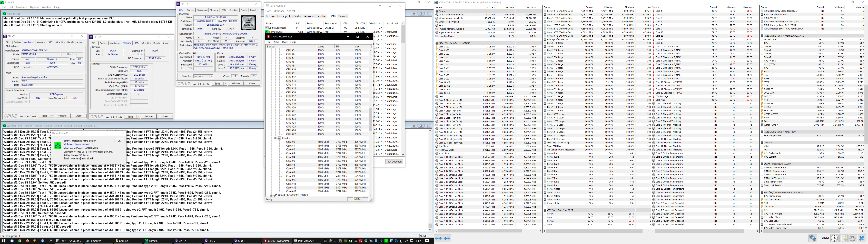Click CPUID HWMonitor taskbar button
Screen dimensions: 868x244
point(276,241)
